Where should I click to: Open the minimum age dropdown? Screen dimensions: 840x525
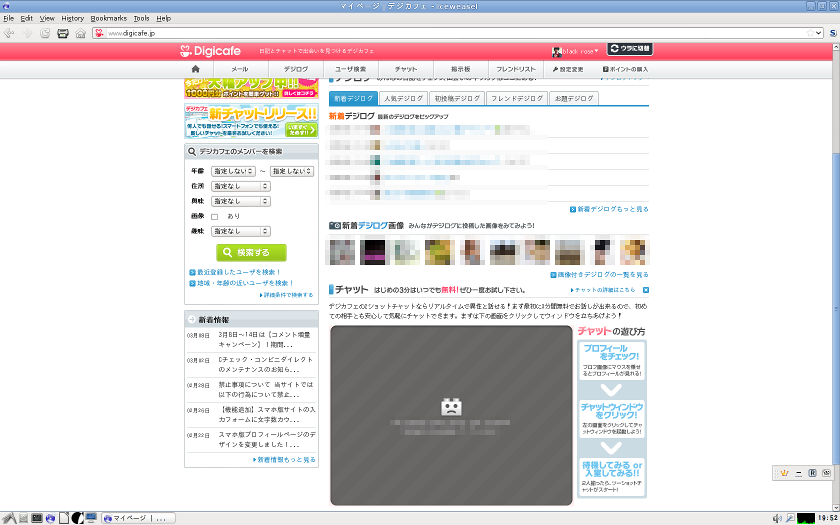233,171
